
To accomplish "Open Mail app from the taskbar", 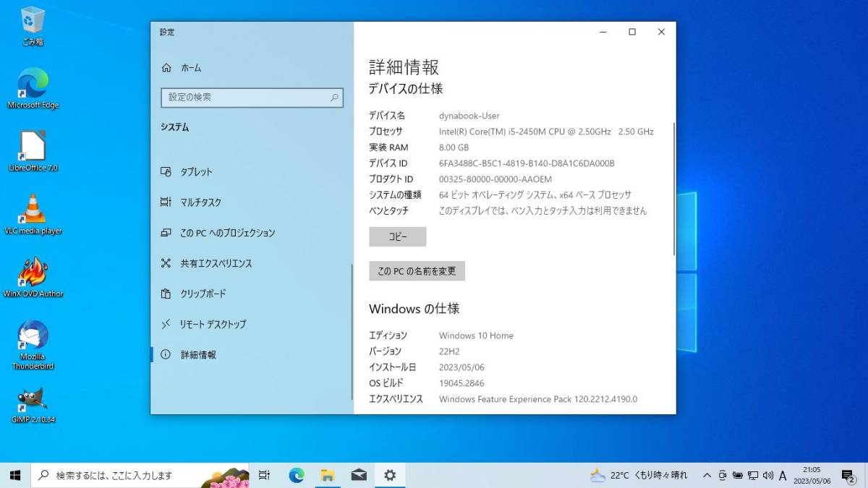I will (x=359, y=475).
